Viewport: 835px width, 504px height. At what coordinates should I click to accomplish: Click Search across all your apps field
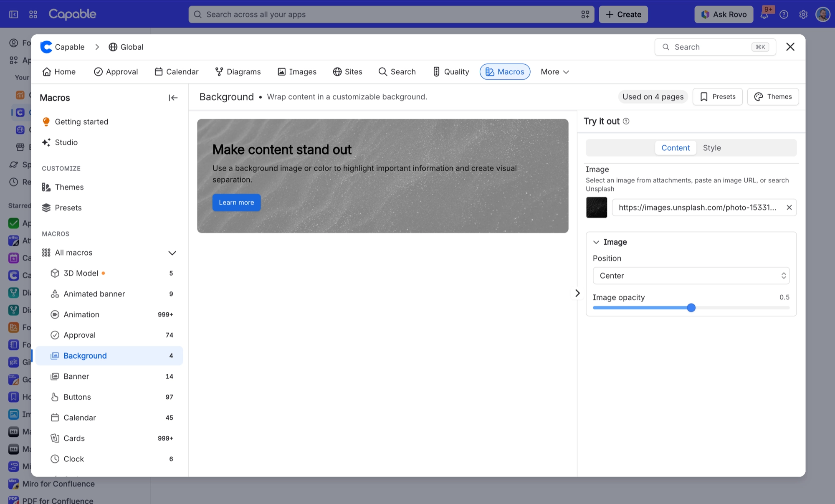click(391, 15)
